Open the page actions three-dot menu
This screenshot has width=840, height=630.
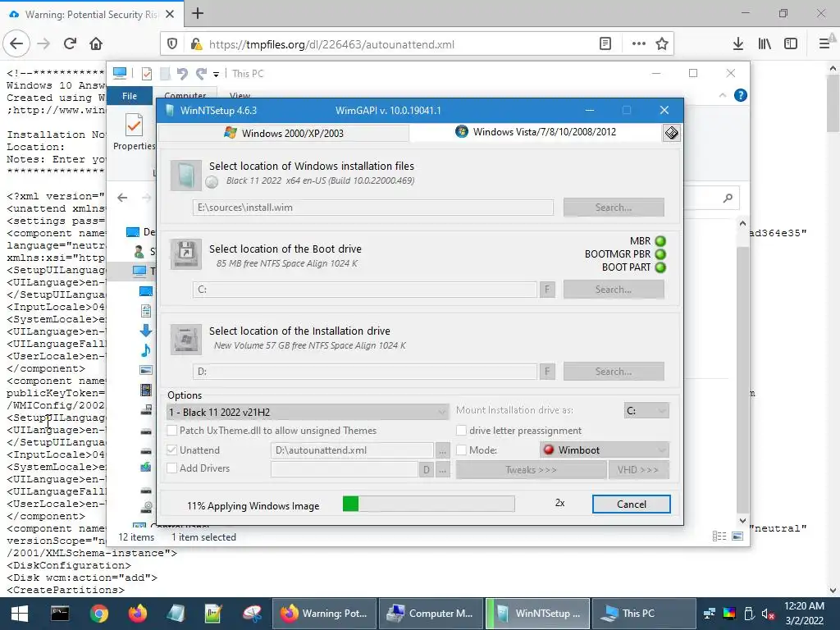coord(638,44)
